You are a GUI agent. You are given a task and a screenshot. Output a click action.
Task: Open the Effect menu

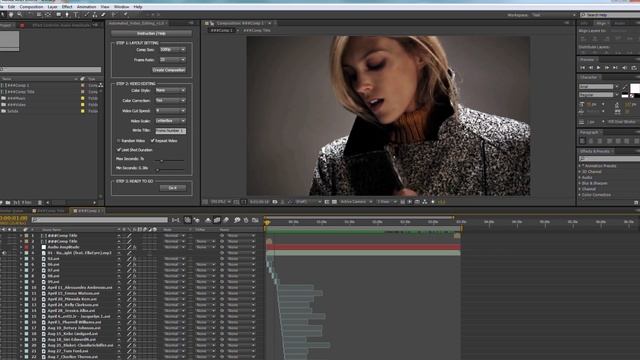(67, 7)
